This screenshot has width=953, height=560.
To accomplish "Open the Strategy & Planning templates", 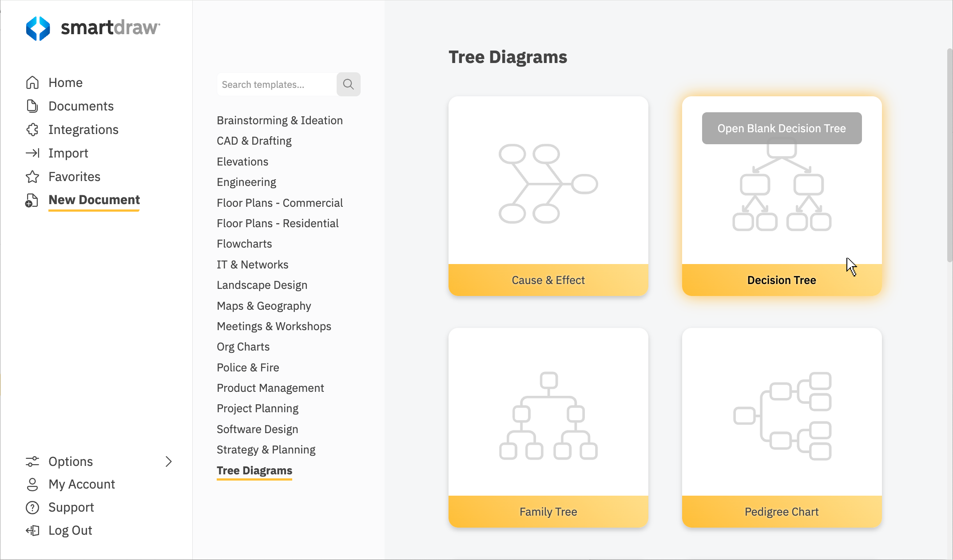I will pyautogui.click(x=266, y=449).
